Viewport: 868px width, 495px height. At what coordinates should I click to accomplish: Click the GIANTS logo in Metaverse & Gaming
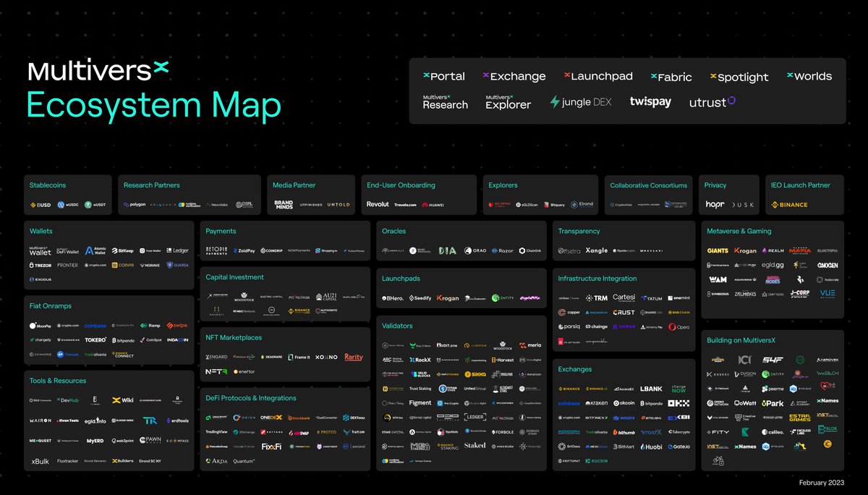tap(718, 250)
